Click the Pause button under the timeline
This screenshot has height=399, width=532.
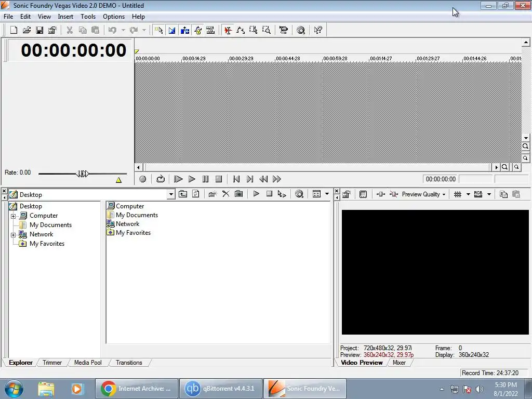point(205,179)
